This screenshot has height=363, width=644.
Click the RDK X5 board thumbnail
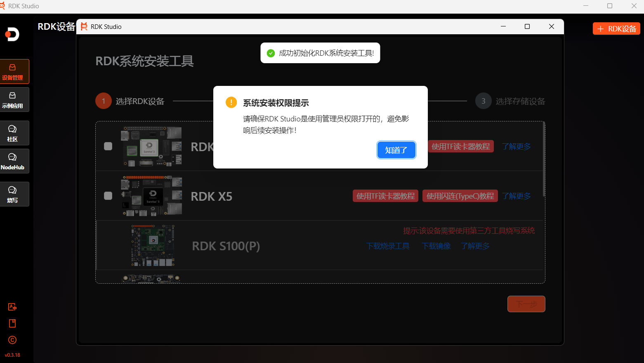(151, 196)
